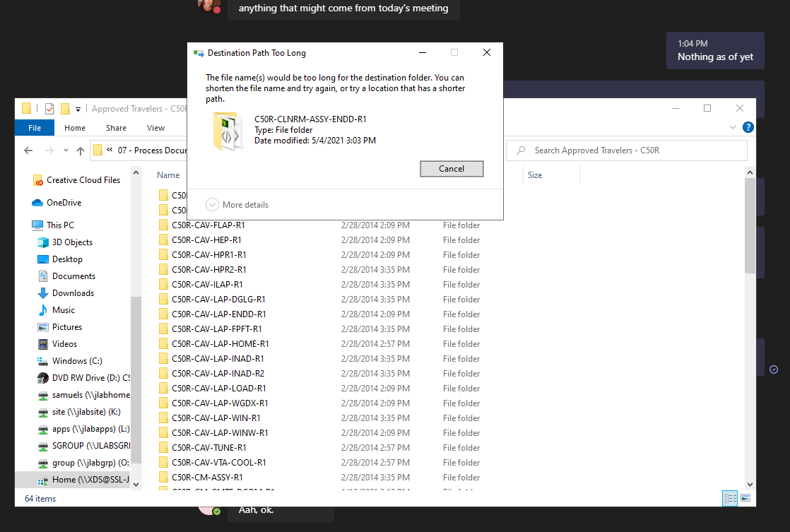Open Customize Quick Access Toolbar dropdown
The image size is (790, 532).
[78, 109]
